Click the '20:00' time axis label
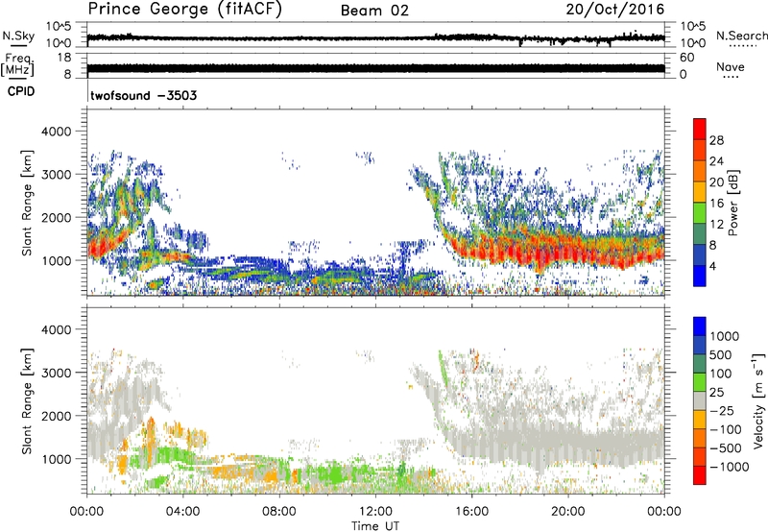The width and height of the screenshot is (768, 532). 567,512
